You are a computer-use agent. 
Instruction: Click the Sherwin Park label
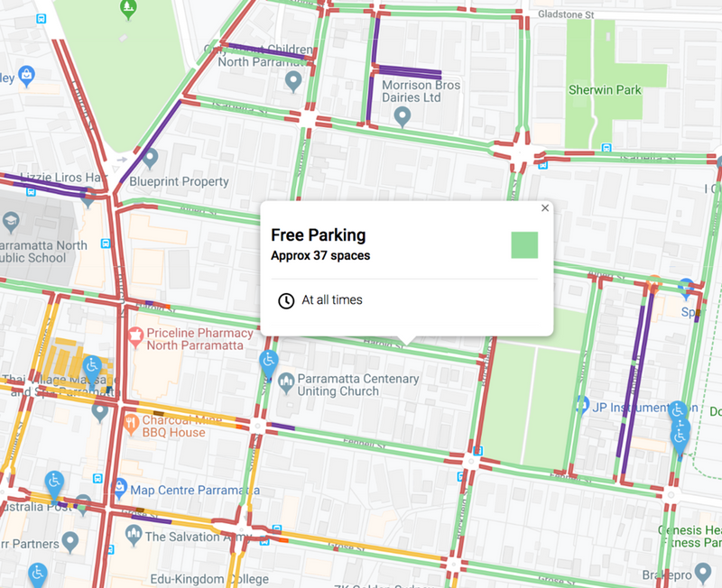pos(605,89)
